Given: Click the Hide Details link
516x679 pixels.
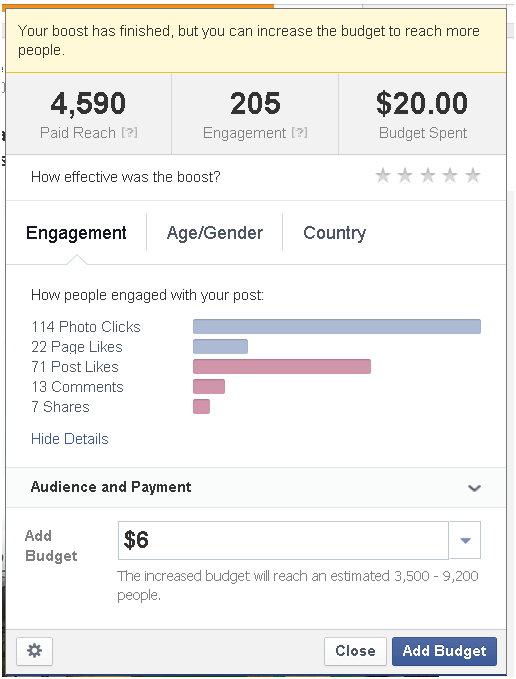Looking at the screenshot, I should [70, 439].
